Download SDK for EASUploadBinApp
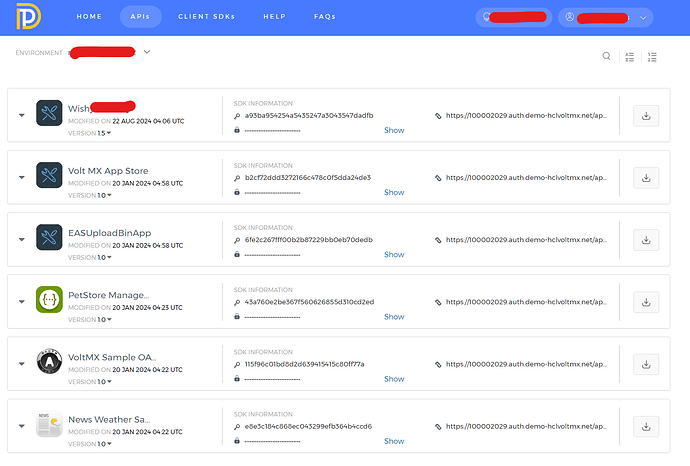The height and width of the screenshot is (466, 690). pos(646,240)
